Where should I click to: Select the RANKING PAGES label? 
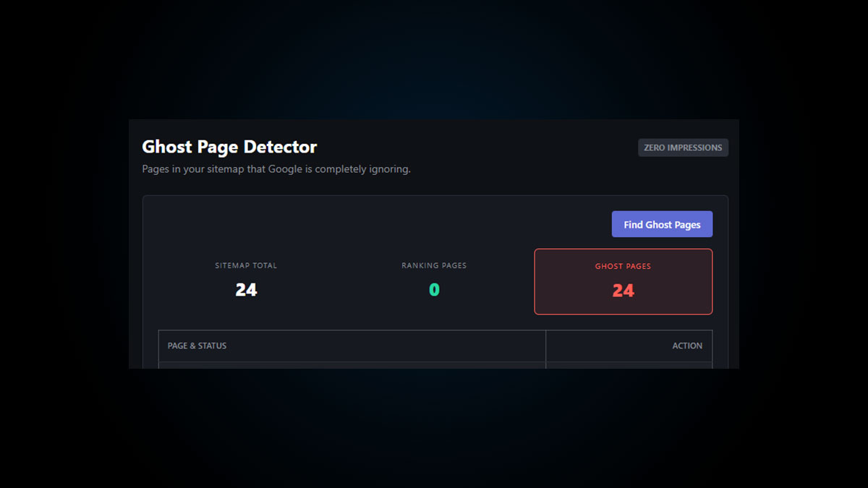(434, 265)
